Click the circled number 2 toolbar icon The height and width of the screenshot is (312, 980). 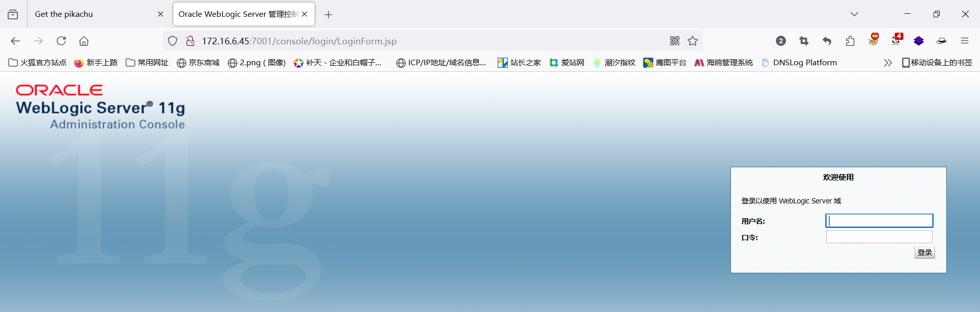[x=781, y=41]
